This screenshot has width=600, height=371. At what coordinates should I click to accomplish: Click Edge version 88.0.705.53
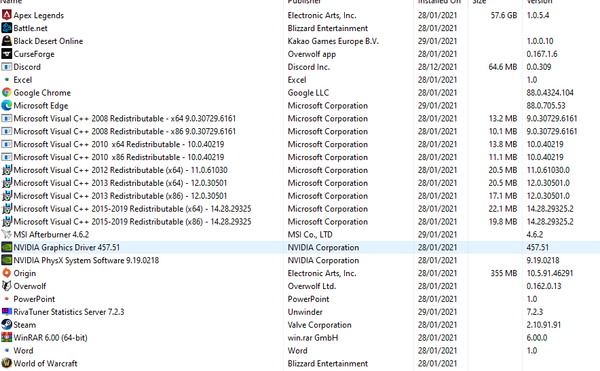pos(546,106)
